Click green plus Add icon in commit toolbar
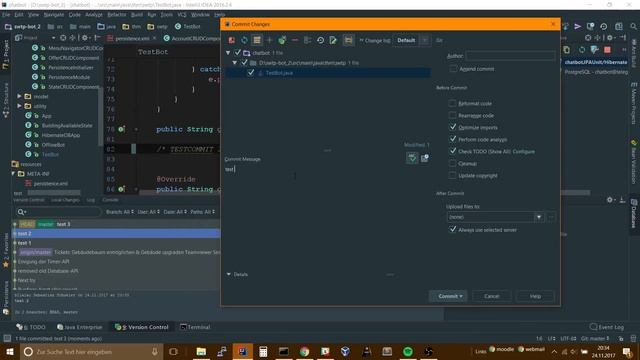The width and height of the screenshot is (640, 360). [269, 40]
